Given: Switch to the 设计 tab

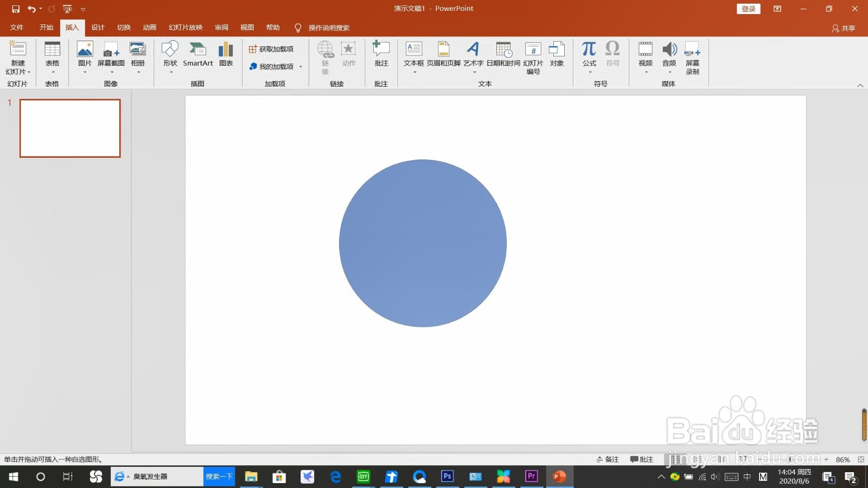Looking at the screenshot, I should 98,28.
